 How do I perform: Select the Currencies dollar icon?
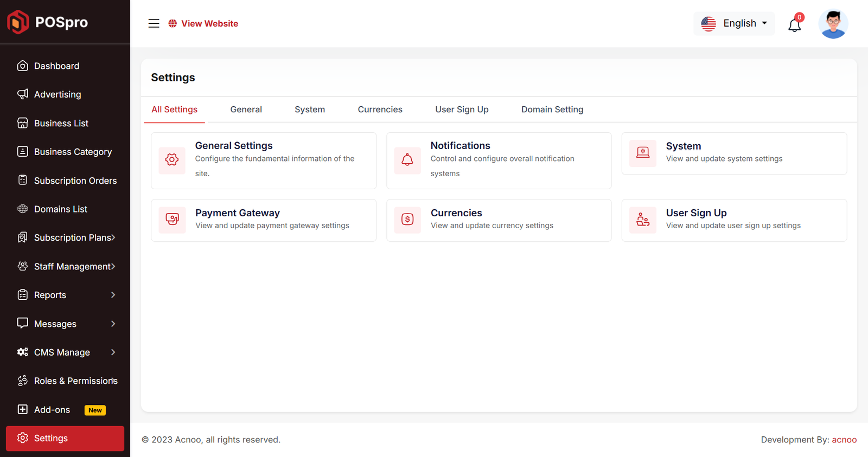click(x=407, y=220)
